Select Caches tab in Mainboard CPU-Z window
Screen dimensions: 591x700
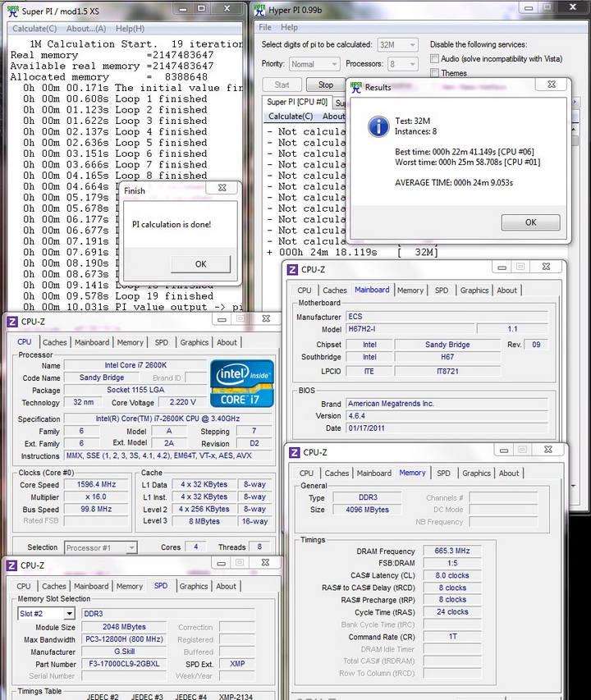[334, 291]
